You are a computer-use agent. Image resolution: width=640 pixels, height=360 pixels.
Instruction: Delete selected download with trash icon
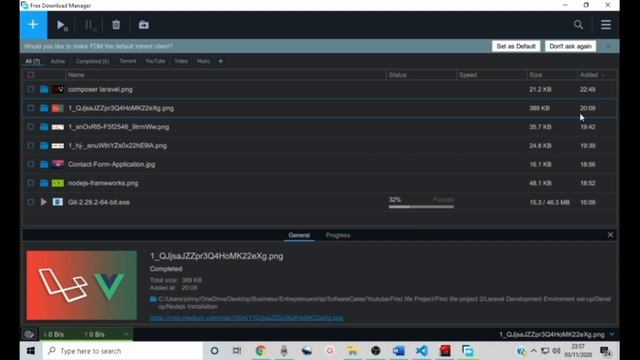116,25
